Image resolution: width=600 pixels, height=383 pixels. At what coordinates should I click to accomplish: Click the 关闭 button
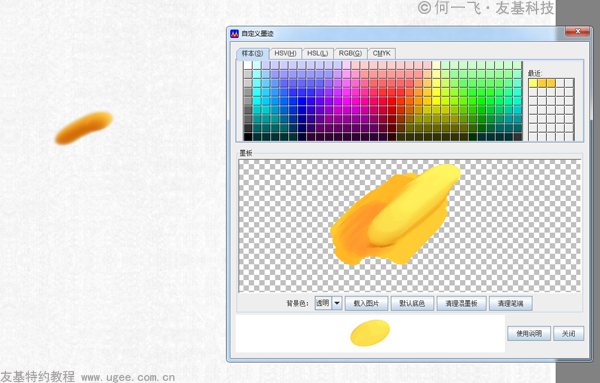click(569, 334)
